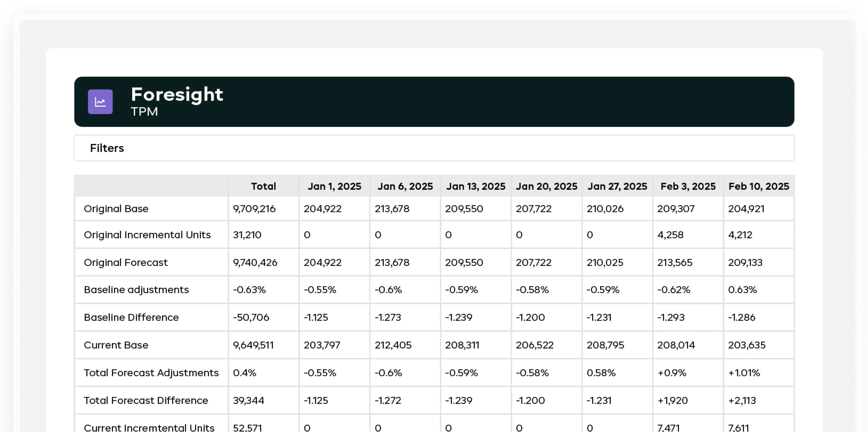This screenshot has height=432, width=868.
Task: Click Original Forecast value 209,133
Action: click(x=745, y=262)
